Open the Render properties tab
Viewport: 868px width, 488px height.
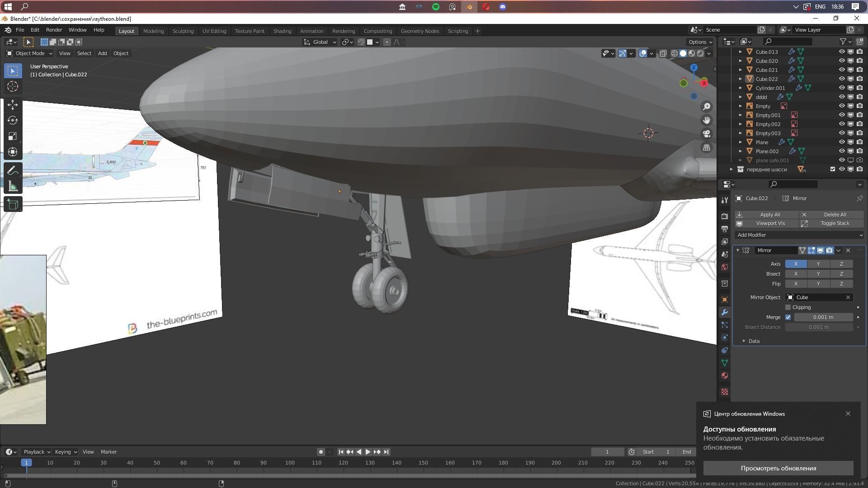[725, 216]
